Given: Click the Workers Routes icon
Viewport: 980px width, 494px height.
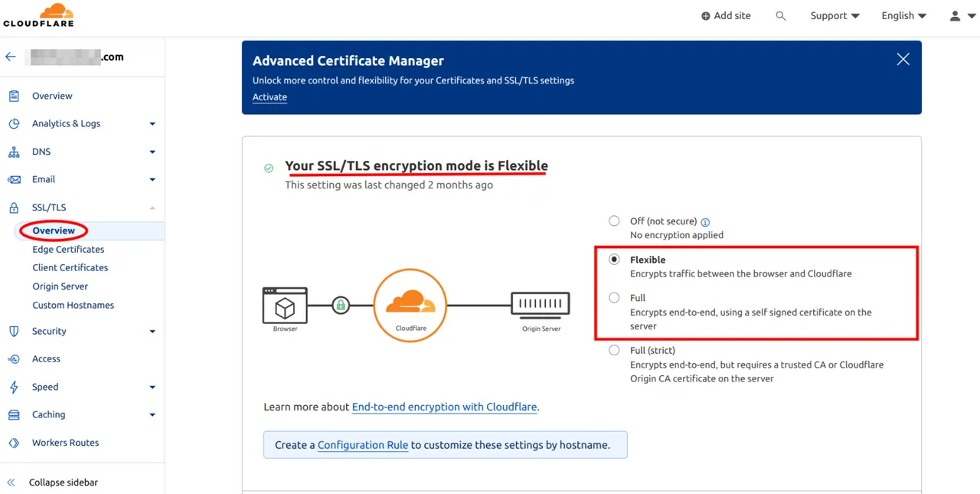Looking at the screenshot, I should 14,443.
